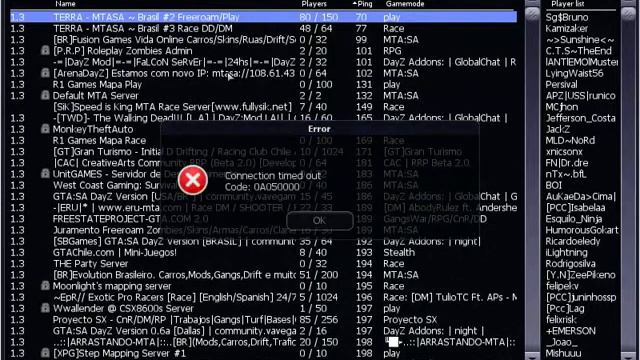
Task: Click player Rodrigosilva in Player list
Action: click(571, 264)
